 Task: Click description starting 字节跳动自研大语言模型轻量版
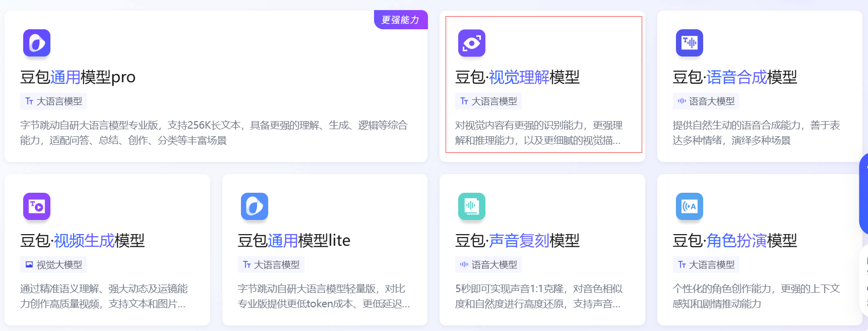324,296
